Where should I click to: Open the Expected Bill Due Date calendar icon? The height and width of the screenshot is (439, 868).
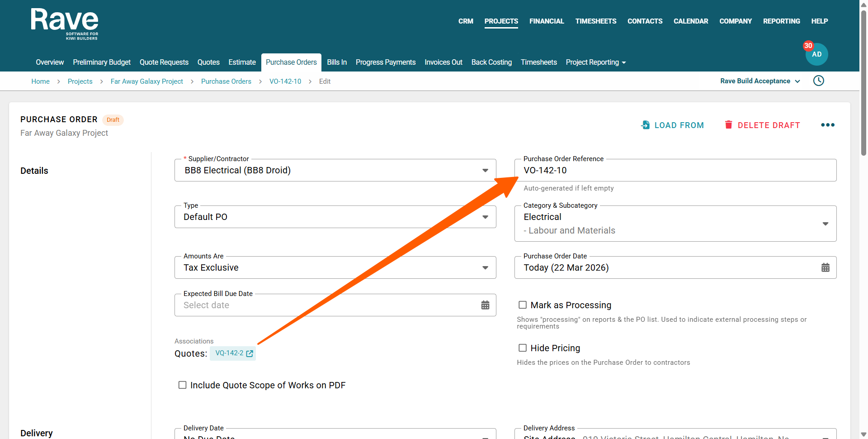click(x=485, y=305)
